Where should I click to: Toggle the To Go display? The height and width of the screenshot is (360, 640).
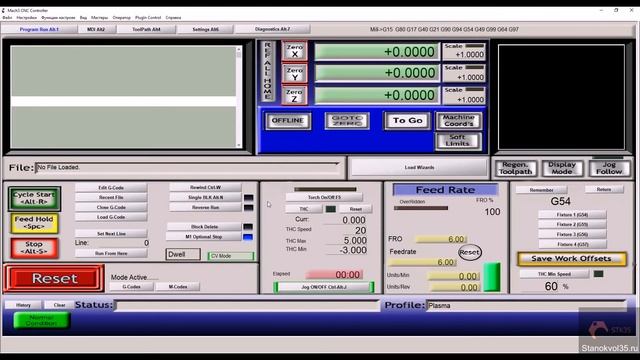(x=407, y=121)
